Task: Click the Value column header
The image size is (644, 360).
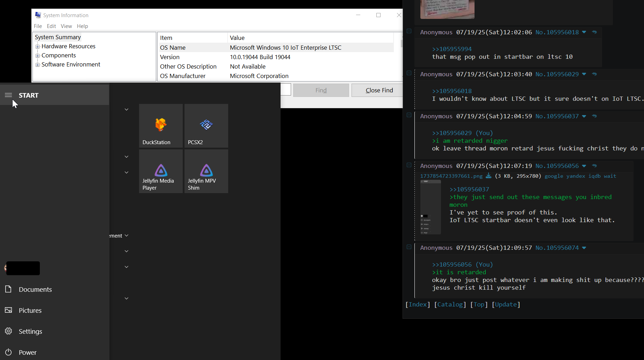Action: 311,38
